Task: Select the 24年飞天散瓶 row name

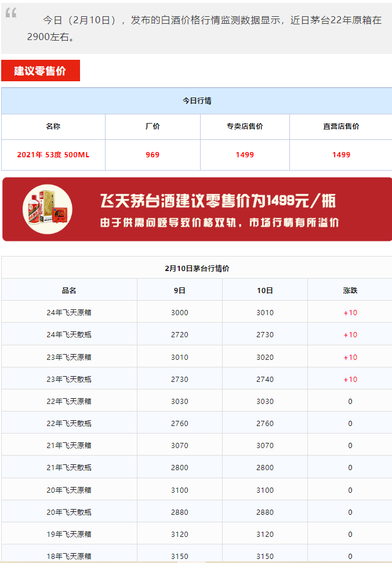Action: tap(69, 335)
